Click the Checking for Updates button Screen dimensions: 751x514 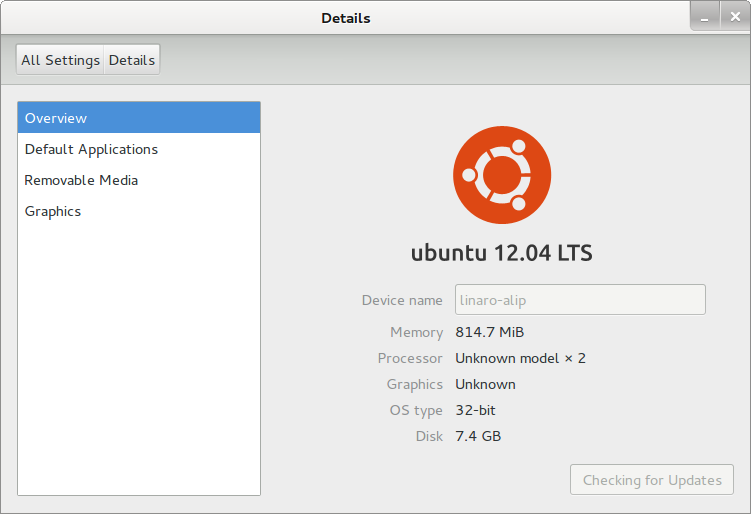(x=652, y=480)
